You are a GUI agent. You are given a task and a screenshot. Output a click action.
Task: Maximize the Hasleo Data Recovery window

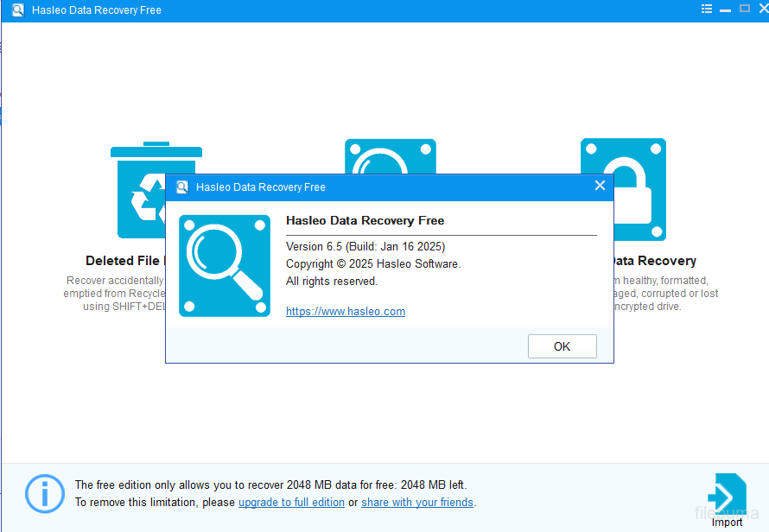point(743,9)
